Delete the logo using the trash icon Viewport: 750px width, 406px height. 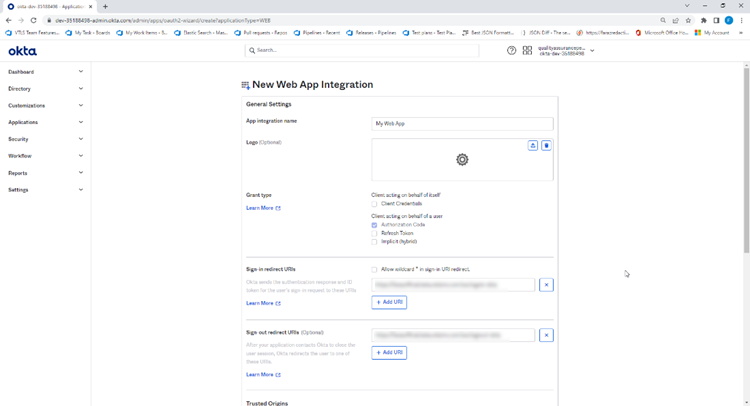pos(546,145)
